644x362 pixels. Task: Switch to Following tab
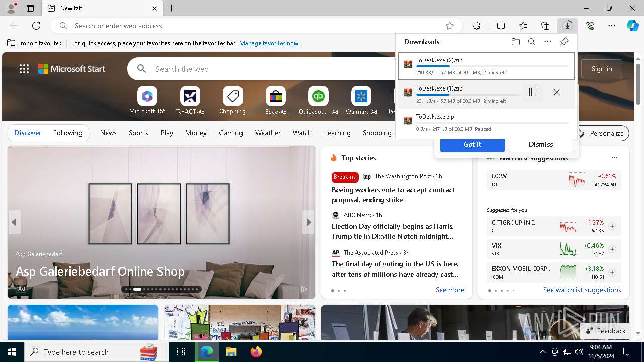(x=67, y=133)
